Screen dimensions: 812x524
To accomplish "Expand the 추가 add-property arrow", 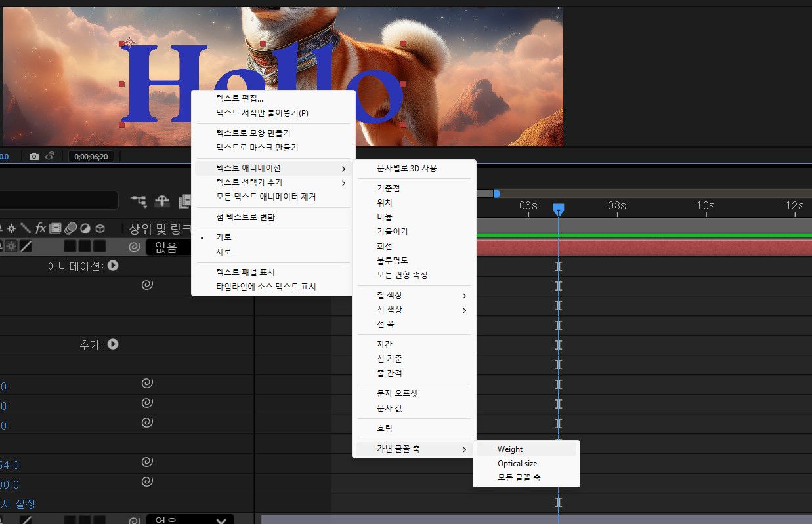I will [x=113, y=344].
